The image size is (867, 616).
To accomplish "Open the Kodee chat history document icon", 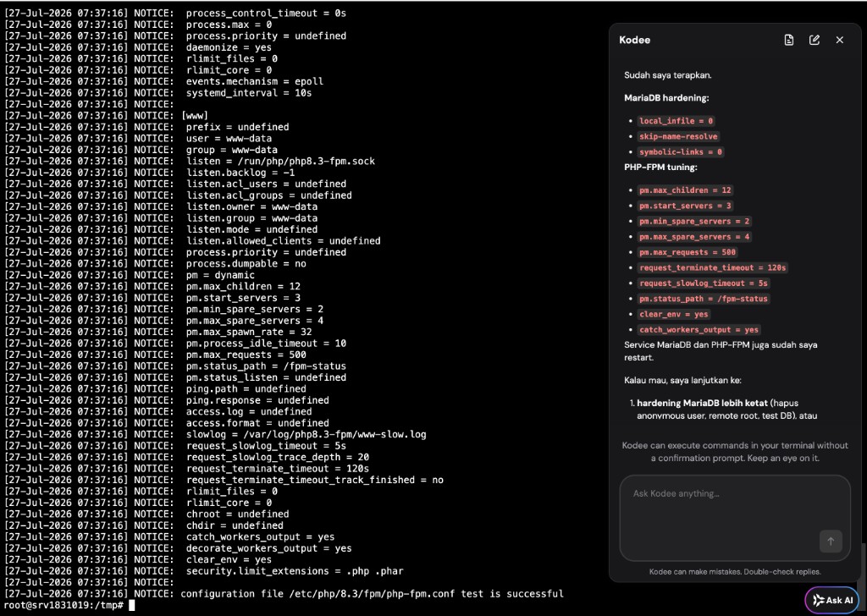I will pos(789,40).
